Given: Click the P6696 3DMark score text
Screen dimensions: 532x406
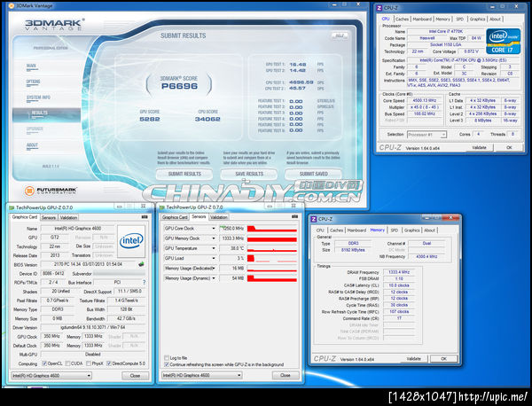Looking at the screenshot, I should click(x=179, y=86).
